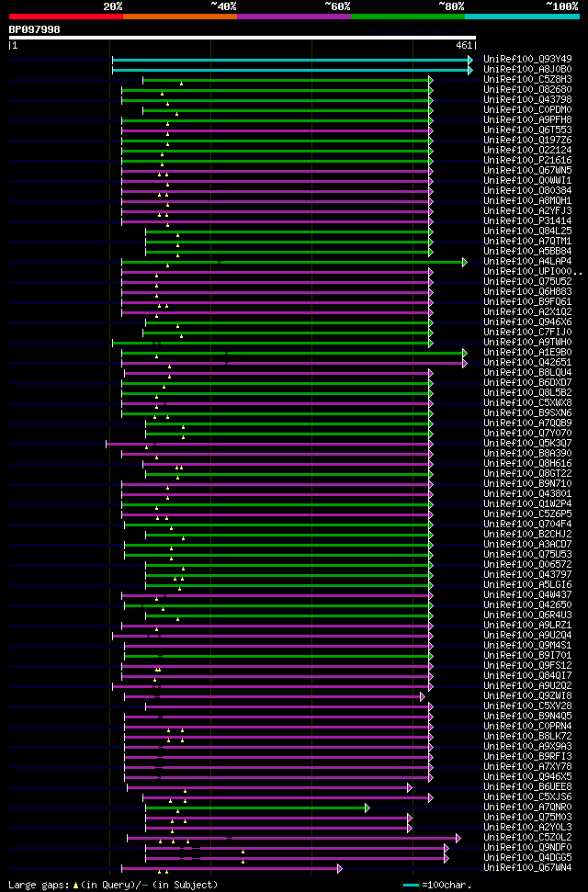Select the UniRef100_Q946X5 label
The width and height of the screenshot is (588, 892).
527,776
